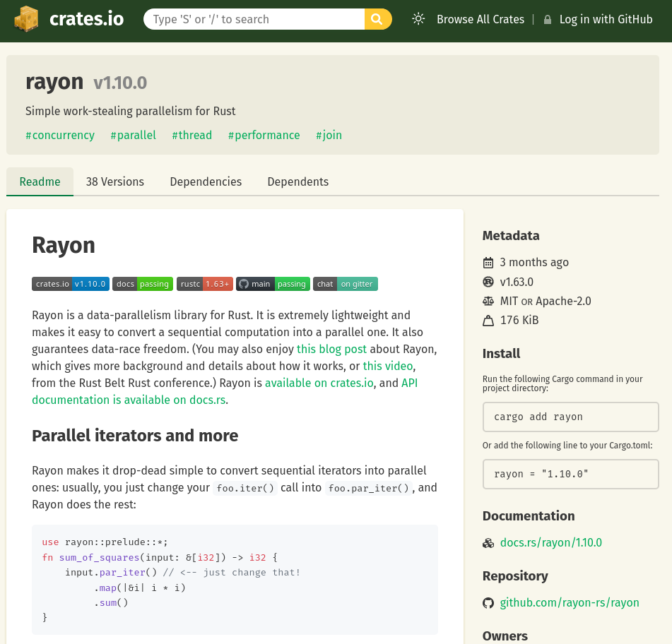This screenshot has height=644, width=672.
Task: Click the inline code foo.iter()
Action: [x=245, y=488]
